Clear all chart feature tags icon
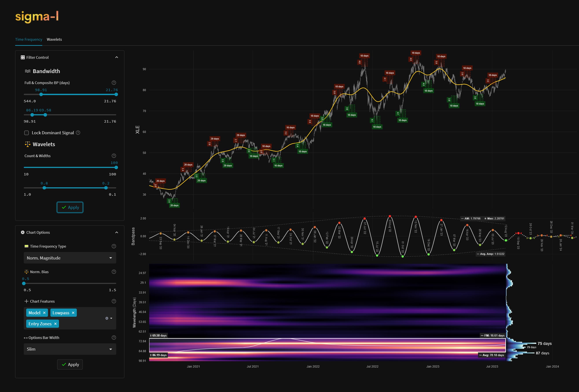Image resolution: width=579 pixels, height=392 pixels. [x=107, y=318]
